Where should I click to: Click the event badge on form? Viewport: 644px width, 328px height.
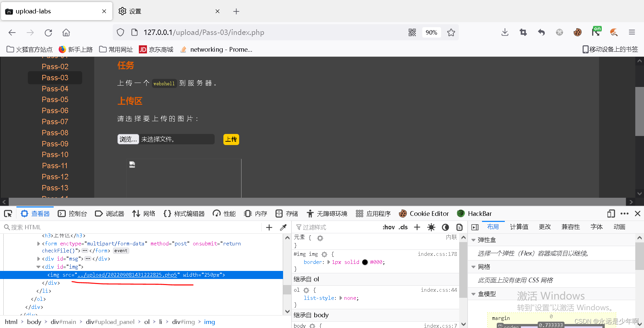[x=121, y=251]
